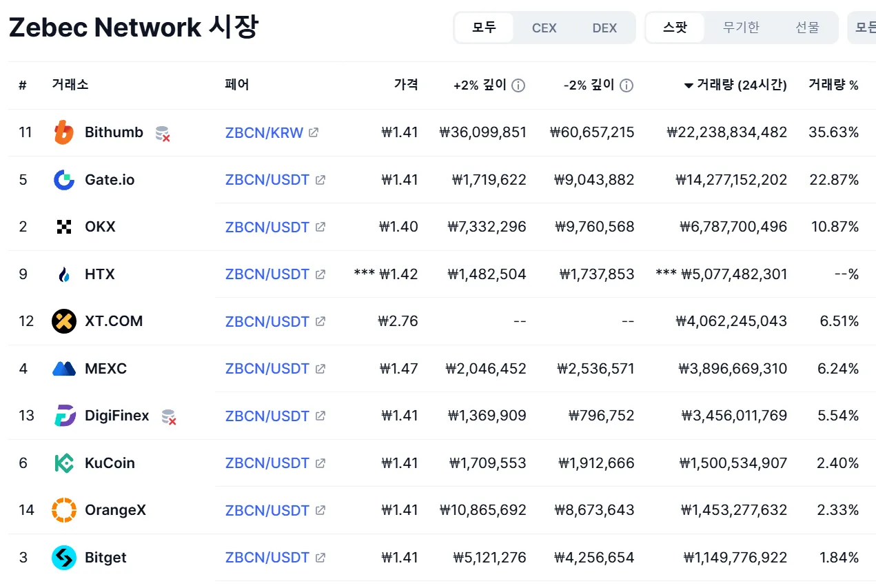Click external link icon in XT.COM row

click(x=320, y=321)
